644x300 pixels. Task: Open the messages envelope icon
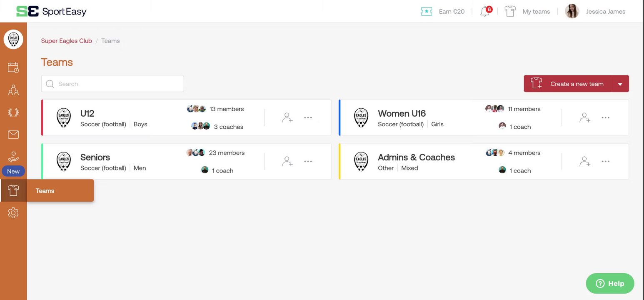(13, 134)
